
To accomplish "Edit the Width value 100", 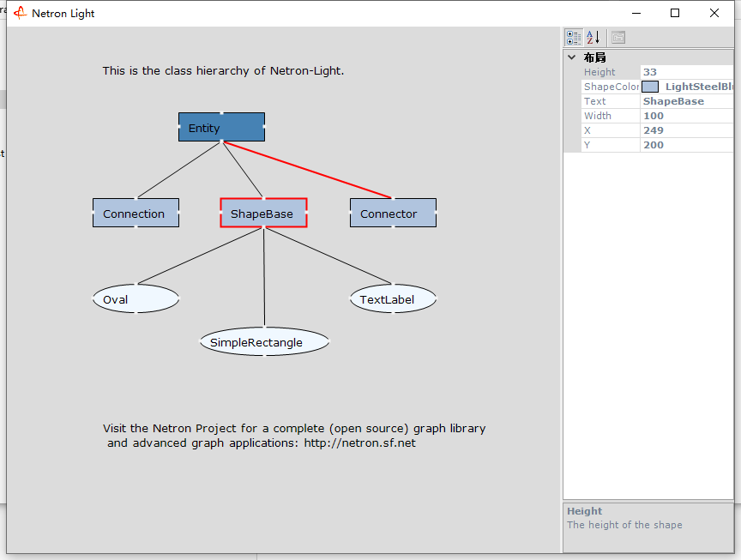I will pyautogui.click(x=687, y=116).
